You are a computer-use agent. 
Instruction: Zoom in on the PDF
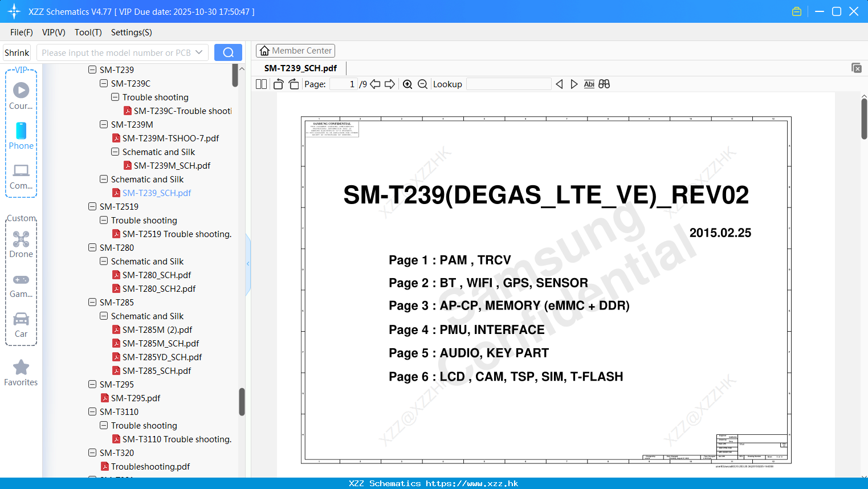click(407, 84)
